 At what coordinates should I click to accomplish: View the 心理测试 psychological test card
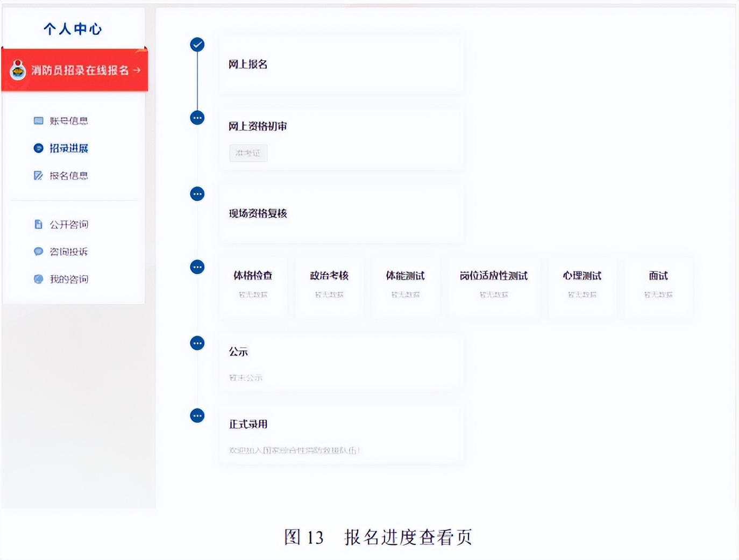pos(582,286)
